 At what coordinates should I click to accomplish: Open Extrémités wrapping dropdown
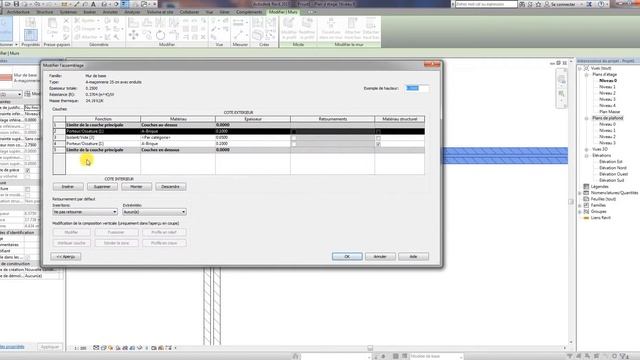coord(154,212)
